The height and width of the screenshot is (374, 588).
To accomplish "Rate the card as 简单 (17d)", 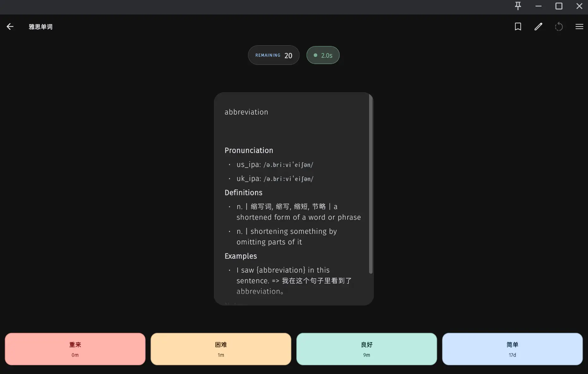I will [x=512, y=349].
